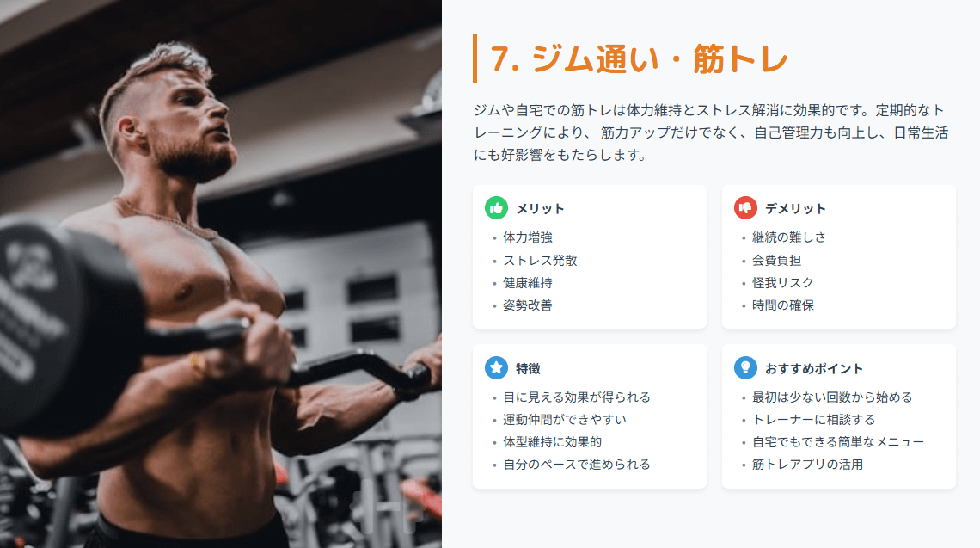980x548 pixels.
Task: Select the メリット card heading
Action: pyautogui.click(x=540, y=209)
